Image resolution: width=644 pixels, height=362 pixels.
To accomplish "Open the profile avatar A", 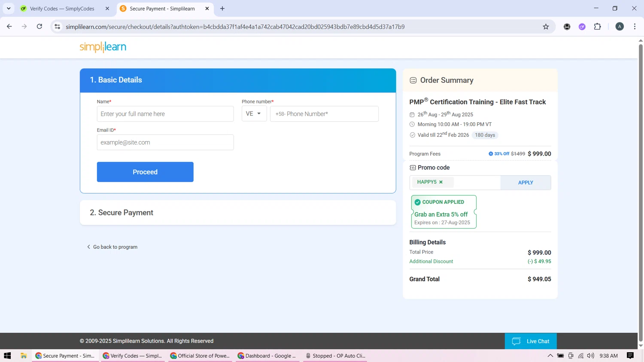I will [620, 27].
